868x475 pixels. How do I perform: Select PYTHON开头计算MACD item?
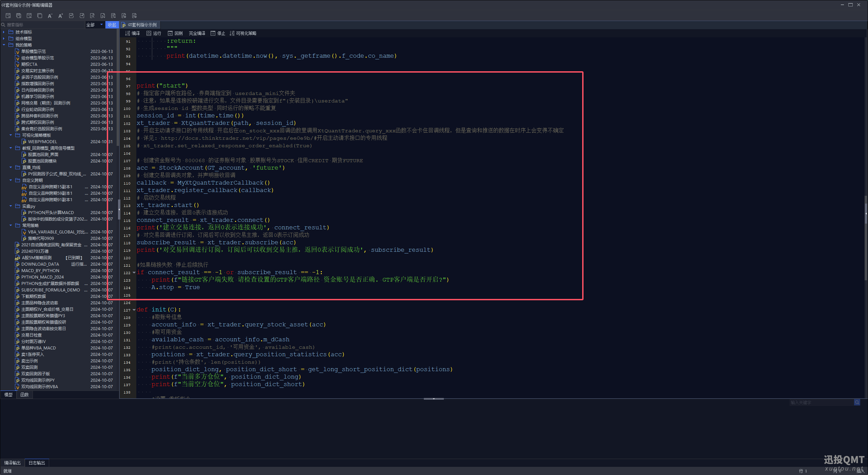click(x=51, y=213)
